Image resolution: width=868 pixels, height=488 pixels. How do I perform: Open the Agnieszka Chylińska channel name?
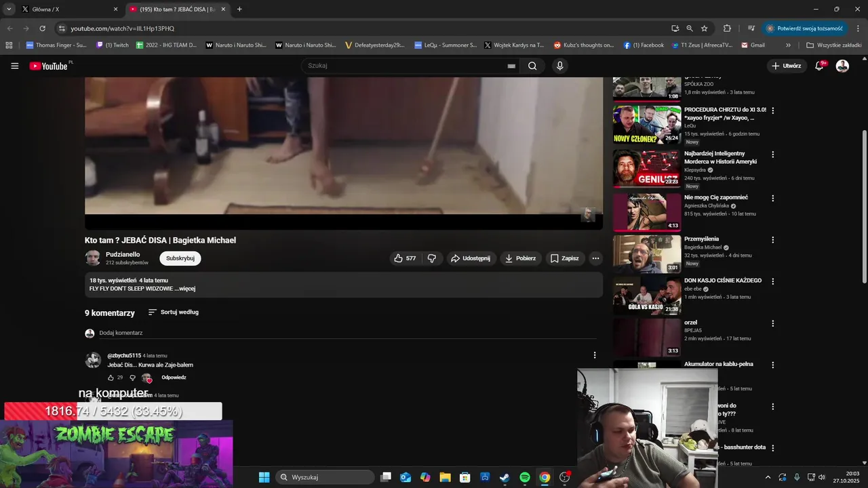pos(707,205)
